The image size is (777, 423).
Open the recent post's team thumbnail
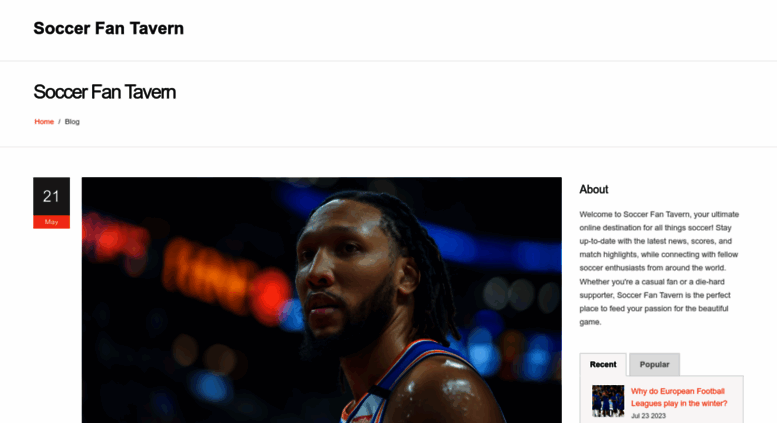coord(608,401)
